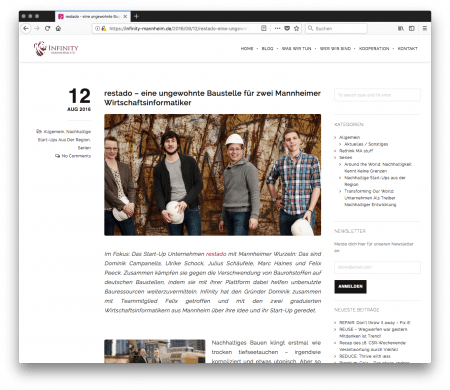Click the sidebar search field

(x=377, y=95)
